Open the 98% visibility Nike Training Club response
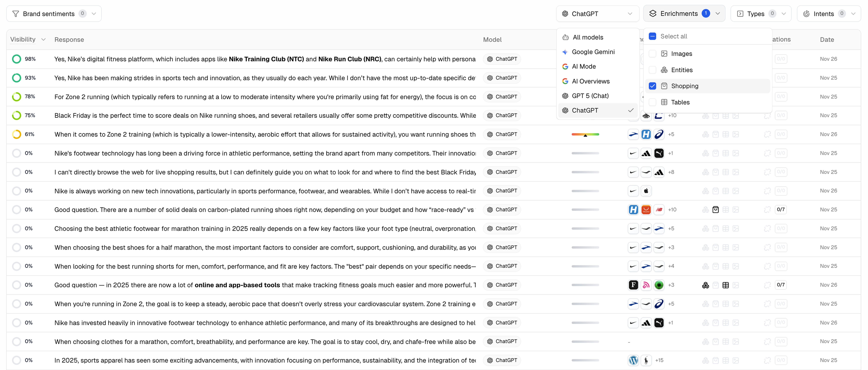 [265, 59]
